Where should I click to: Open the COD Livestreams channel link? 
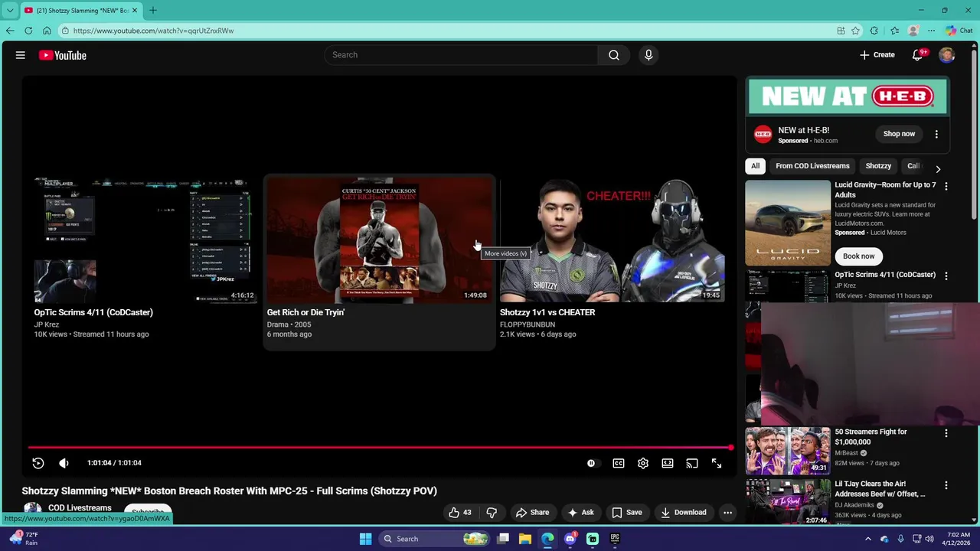click(x=80, y=508)
